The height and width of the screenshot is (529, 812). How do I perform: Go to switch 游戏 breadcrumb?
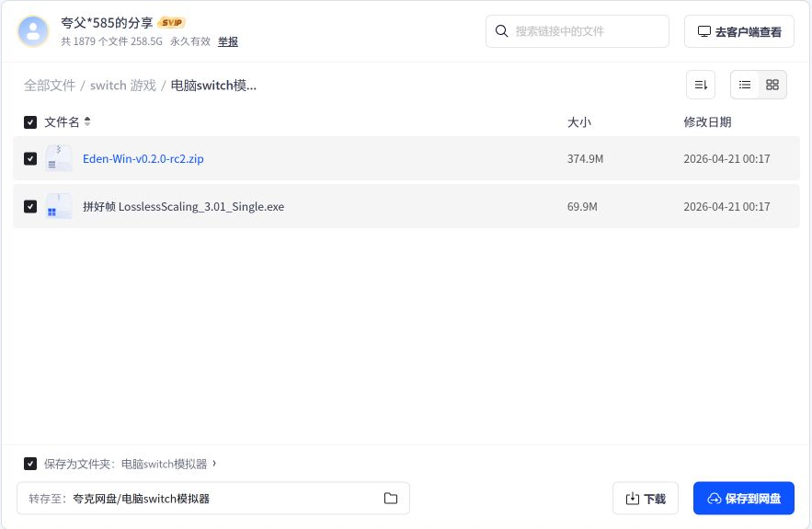(x=122, y=86)
